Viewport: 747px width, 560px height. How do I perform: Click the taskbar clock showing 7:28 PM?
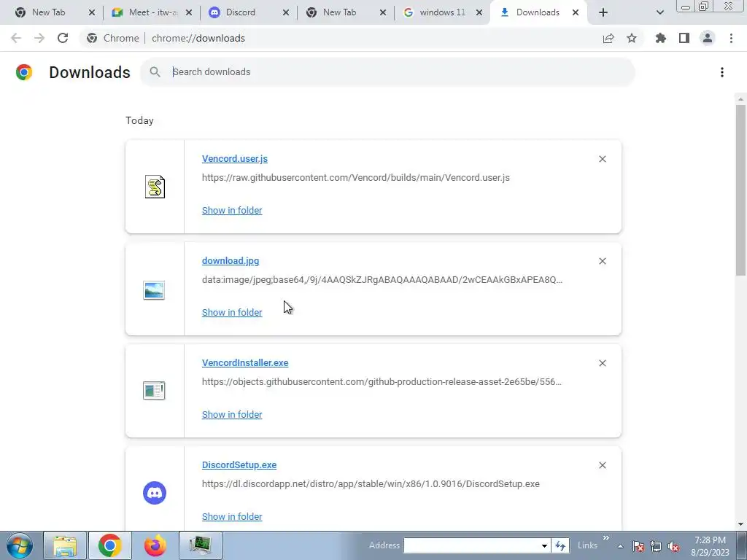tap(710, 546)
